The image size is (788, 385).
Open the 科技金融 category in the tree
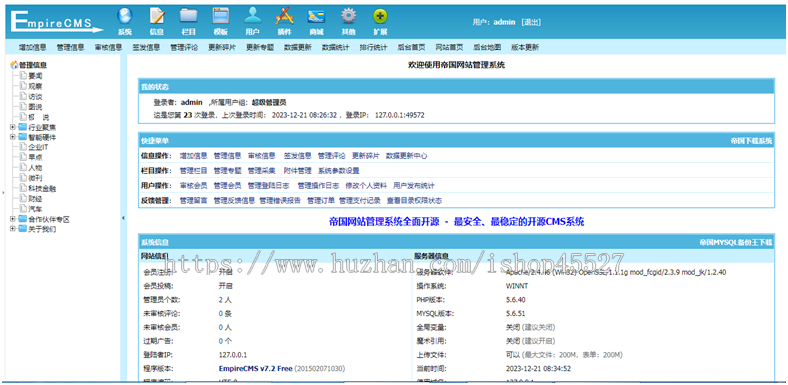tap(42, 188)
